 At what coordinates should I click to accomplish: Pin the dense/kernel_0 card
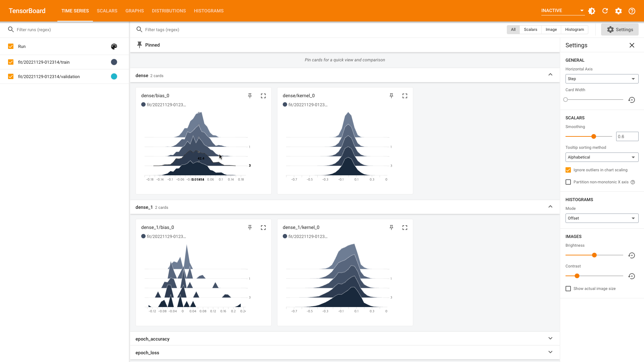coord(391,96)
